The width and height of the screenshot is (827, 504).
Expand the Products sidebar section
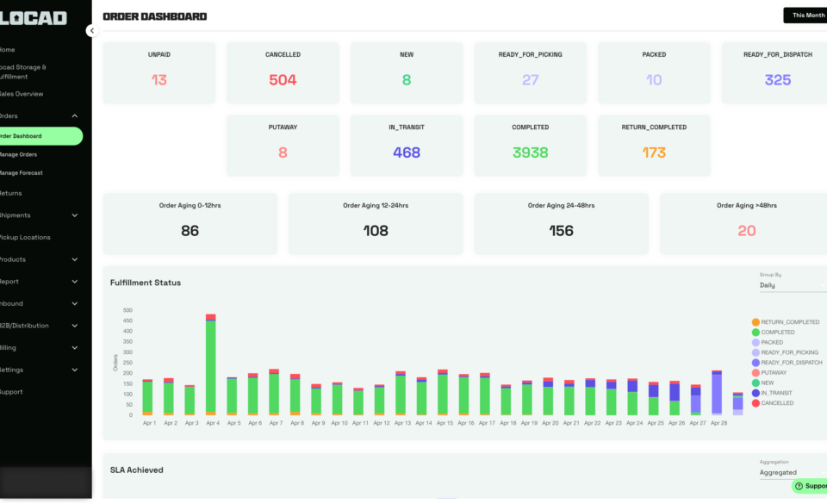pyautogui.click(x=75, y=259)
